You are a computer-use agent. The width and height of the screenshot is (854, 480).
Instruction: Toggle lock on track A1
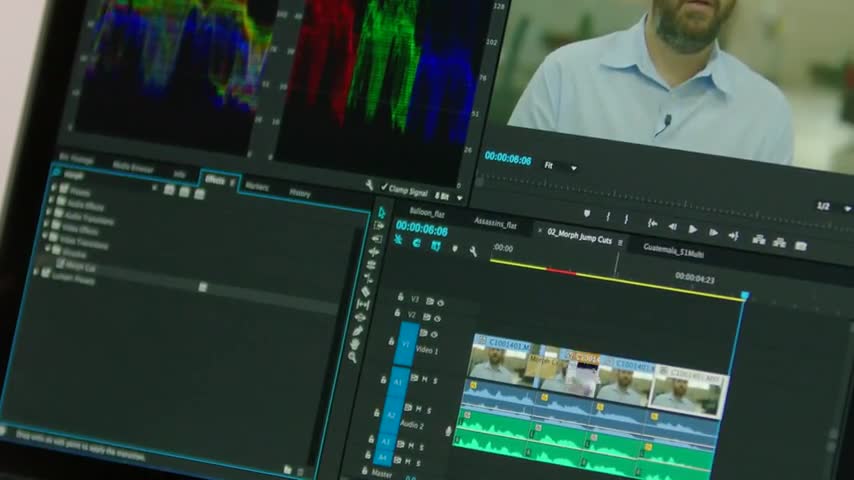[383, 379]
